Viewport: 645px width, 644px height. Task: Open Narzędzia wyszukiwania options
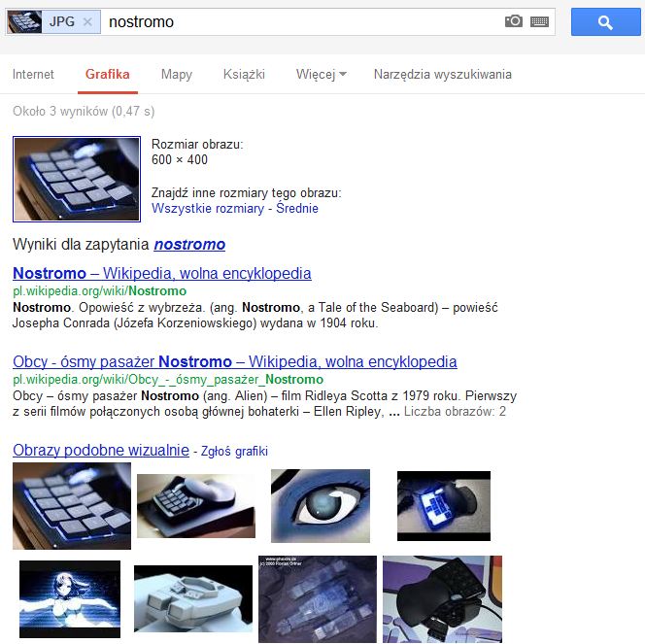click(443, 75)
